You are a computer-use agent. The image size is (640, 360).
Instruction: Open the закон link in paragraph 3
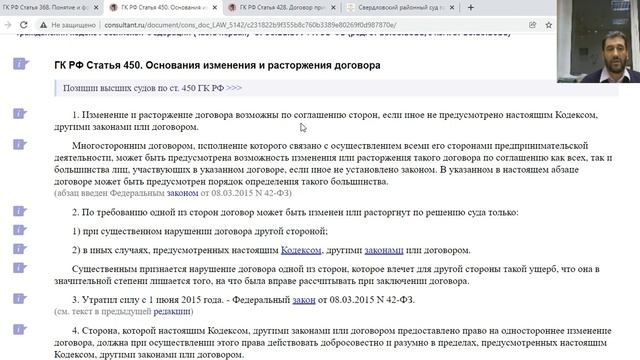click(x=304, y=300)
